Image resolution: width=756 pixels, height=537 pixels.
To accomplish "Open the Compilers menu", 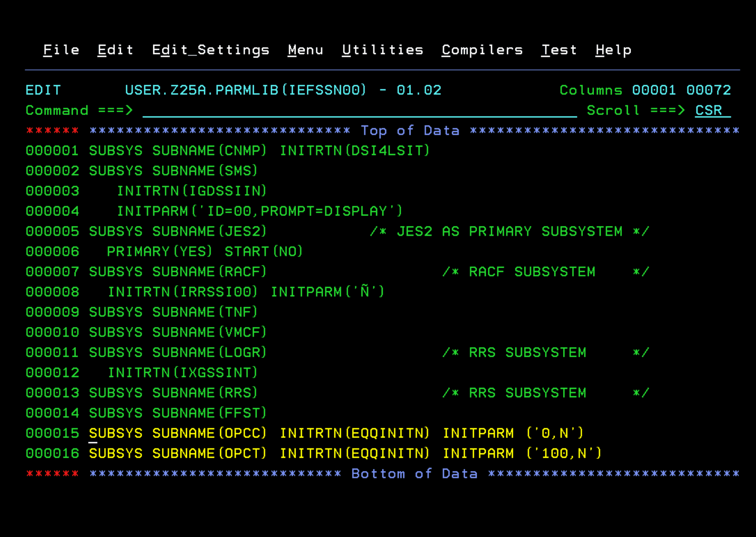I will click(x=482, y=50).
